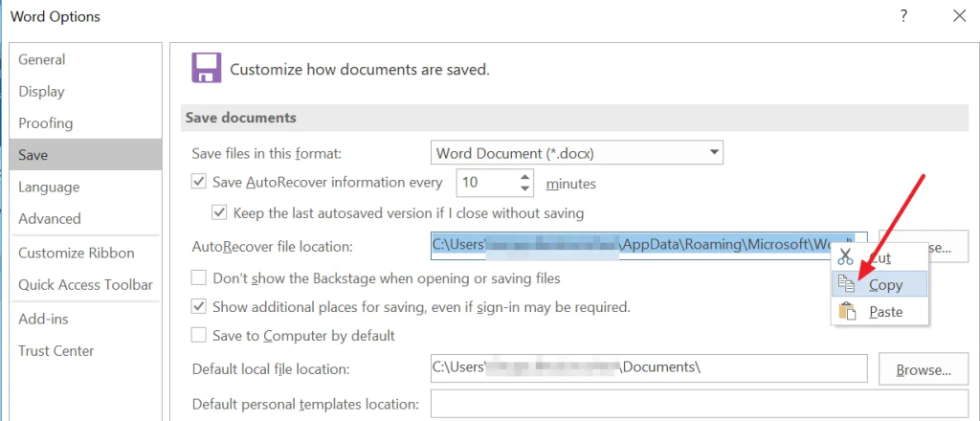Toggle Save AutoRecover information checkbox
This screenshot has height=421, width=980.
point(199,182)
